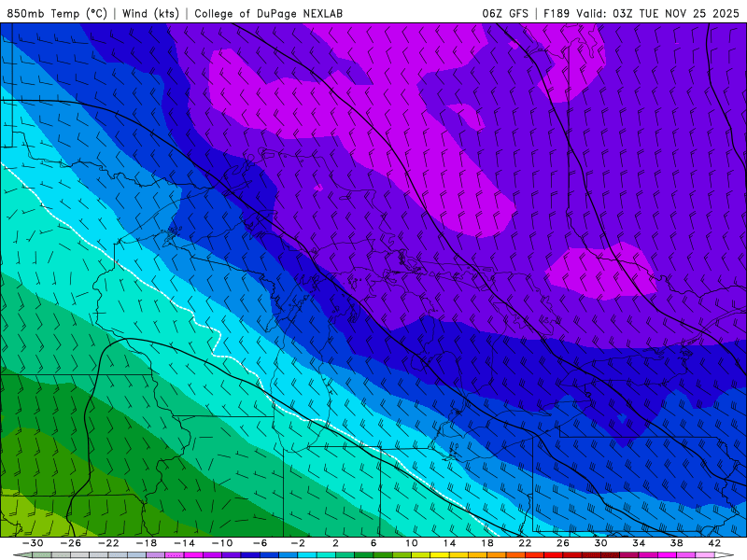Click the 30 color scale label
Viewport: 747px width, 560px height.
click(600, 543)
